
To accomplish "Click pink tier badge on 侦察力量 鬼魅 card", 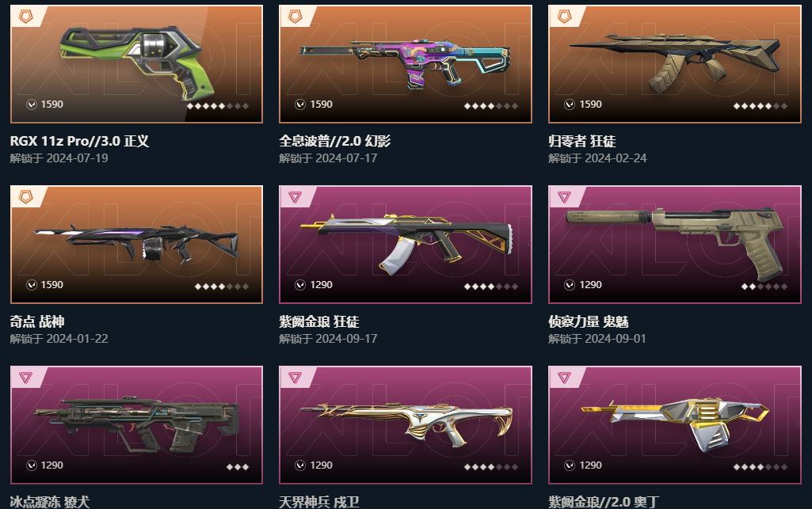I will pos(565,197).
